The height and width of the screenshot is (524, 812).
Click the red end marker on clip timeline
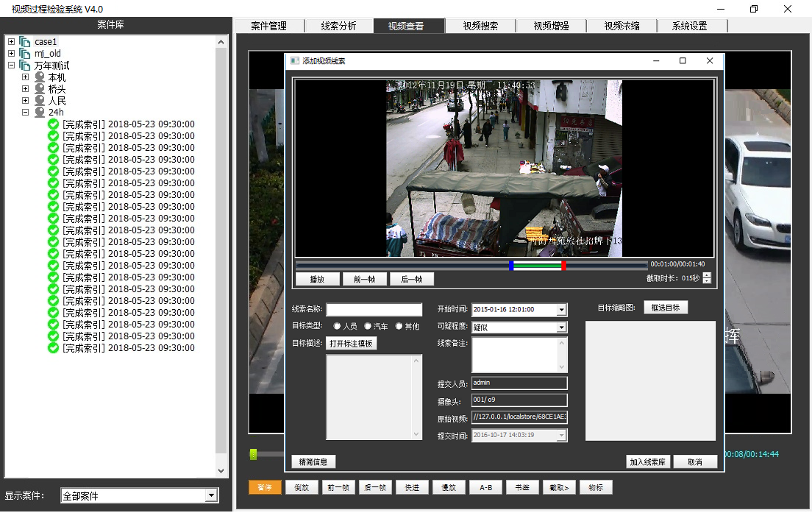click(x=563, y=265)
